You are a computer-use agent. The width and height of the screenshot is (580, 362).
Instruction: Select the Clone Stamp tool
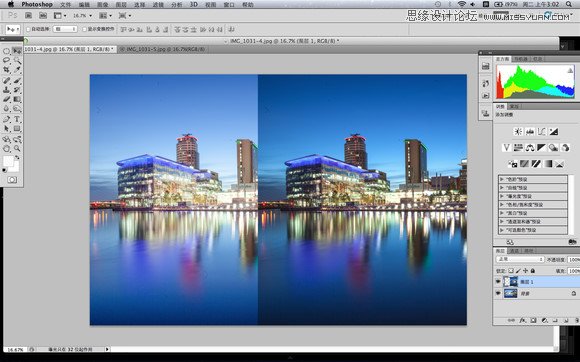pos(6,90)
